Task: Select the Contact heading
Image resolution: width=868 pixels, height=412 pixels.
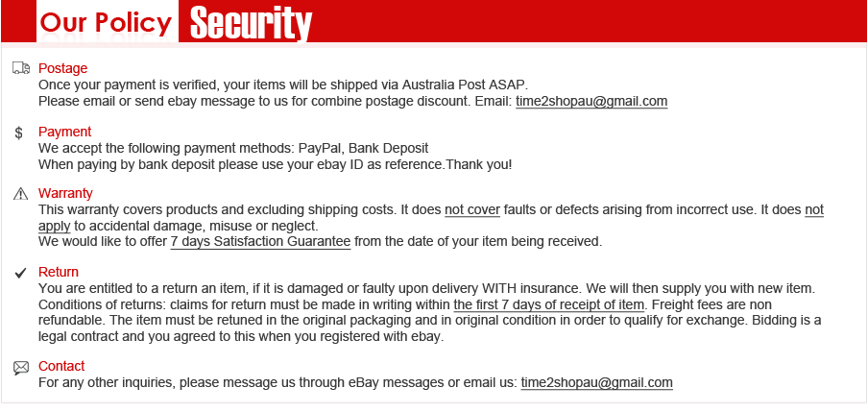Action: point(61,366)
